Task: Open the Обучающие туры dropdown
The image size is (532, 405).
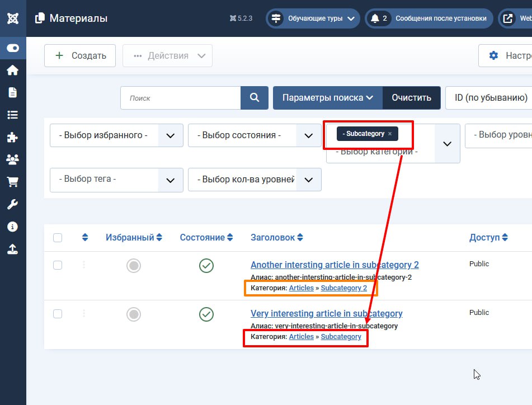Action: [313, 18]
